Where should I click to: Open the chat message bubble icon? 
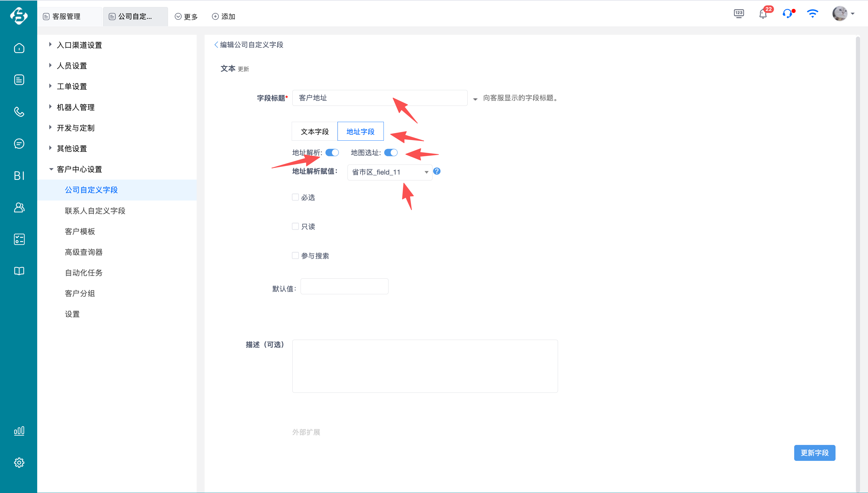tap(19, 144)
